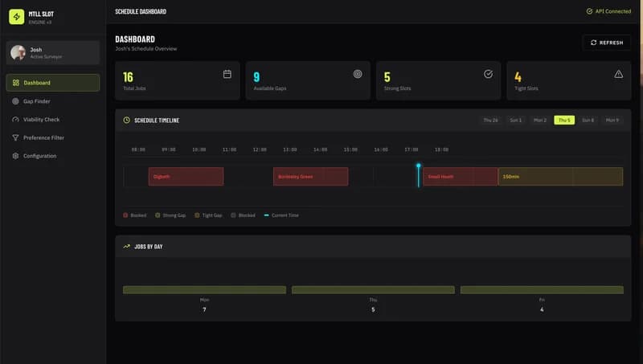Image resolution: width=643 pixels, height=364 pixels.
Task: Click the Monday bar in Jobs By Day
Action: coord(204,290)
